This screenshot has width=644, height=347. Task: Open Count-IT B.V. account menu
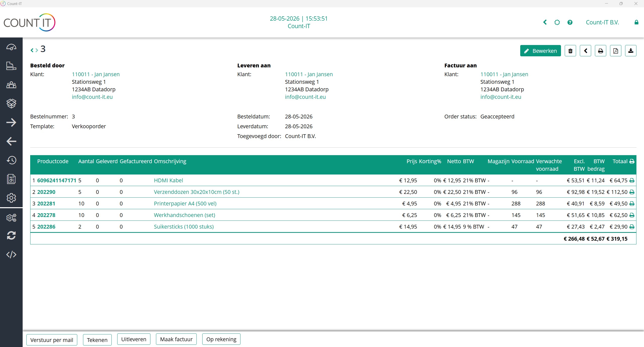[602, 22]
